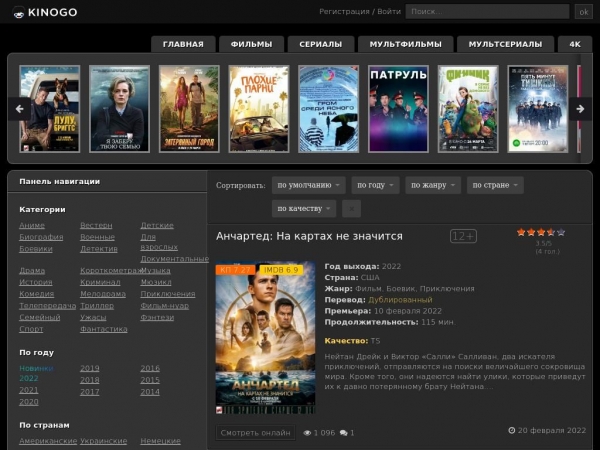Open the Комедия category link
Screen dimensions: 600x450
36,294
